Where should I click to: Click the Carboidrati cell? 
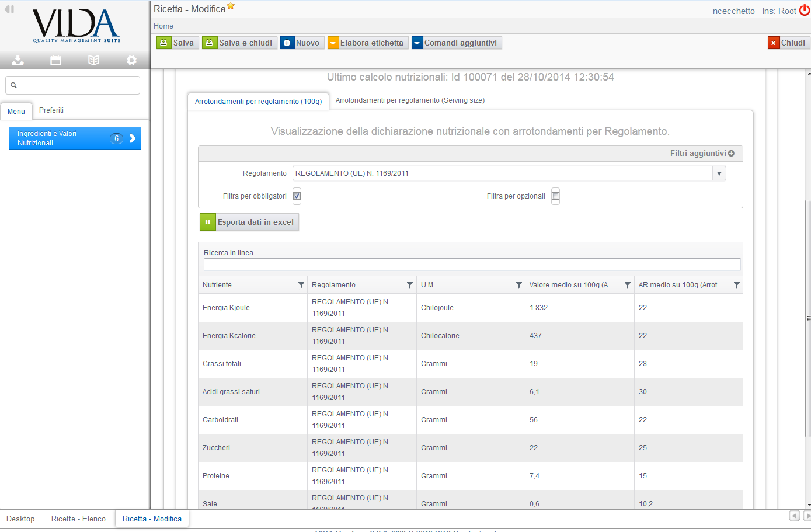(253, 420)
